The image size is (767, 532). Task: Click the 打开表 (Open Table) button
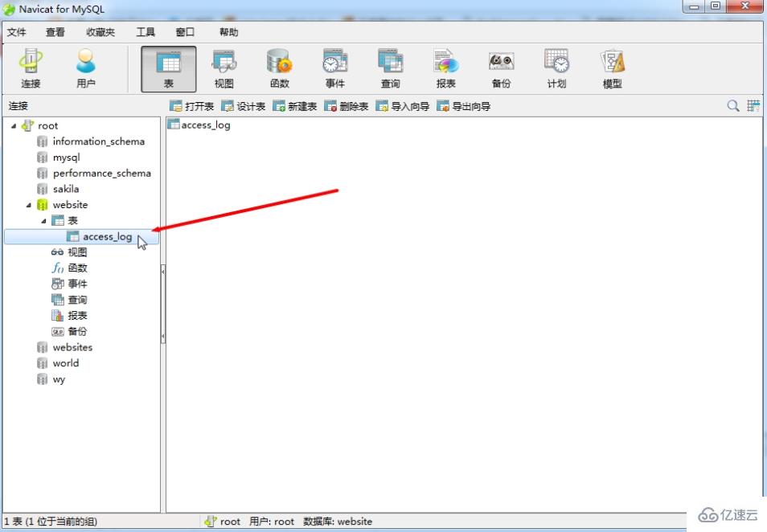192,106
